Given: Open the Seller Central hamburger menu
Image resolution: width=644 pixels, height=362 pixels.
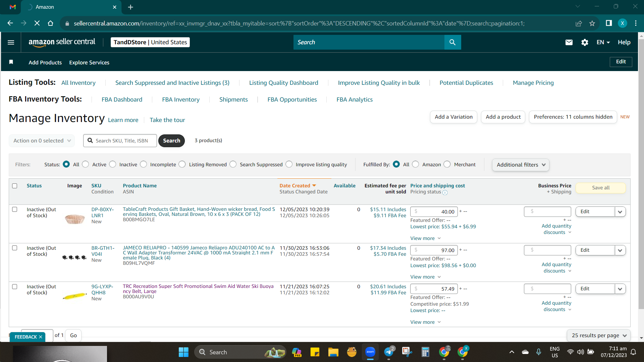Looking at the screenshot, I should coord(11,42).
